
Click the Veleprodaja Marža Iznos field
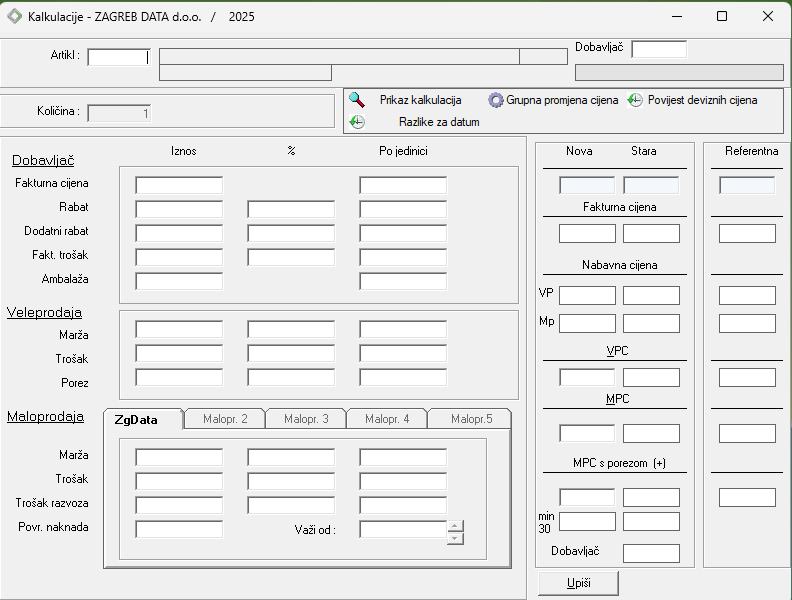tap(179, 329)
